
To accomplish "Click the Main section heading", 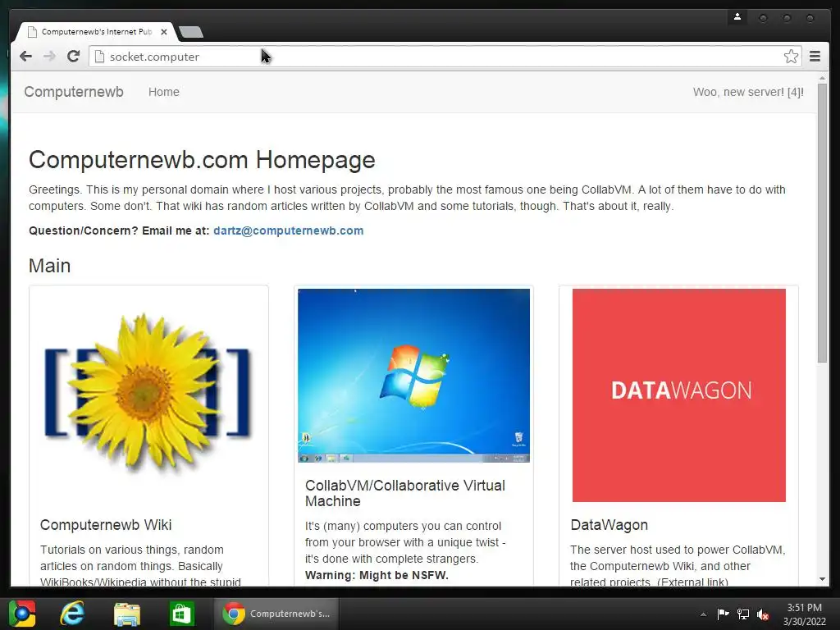I will pos(49,265).
